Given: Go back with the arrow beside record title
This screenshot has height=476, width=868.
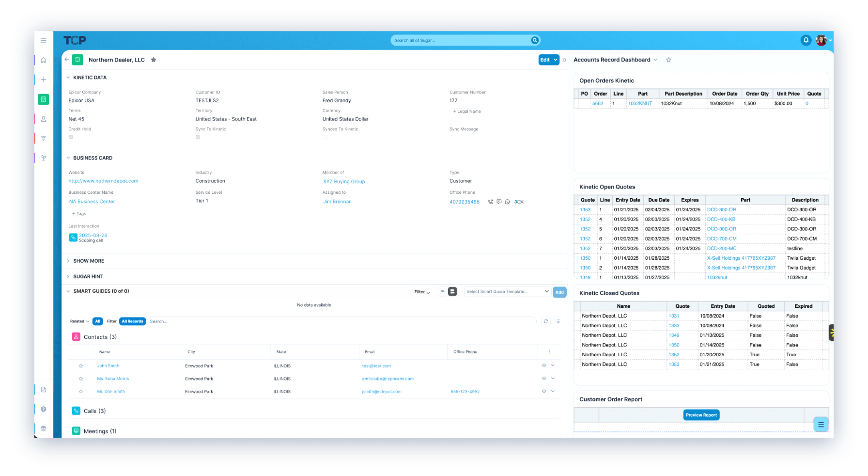Looking at the screenshot, I should (67, 60).
